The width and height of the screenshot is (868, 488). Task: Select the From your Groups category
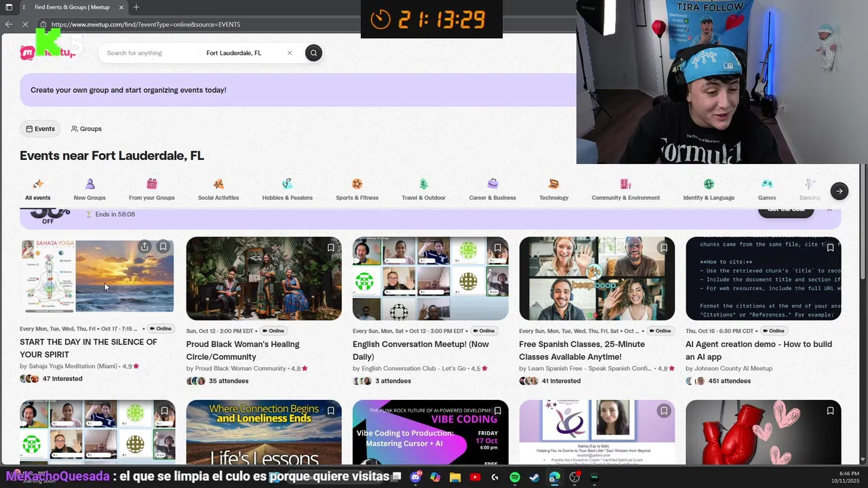(152, 190)
